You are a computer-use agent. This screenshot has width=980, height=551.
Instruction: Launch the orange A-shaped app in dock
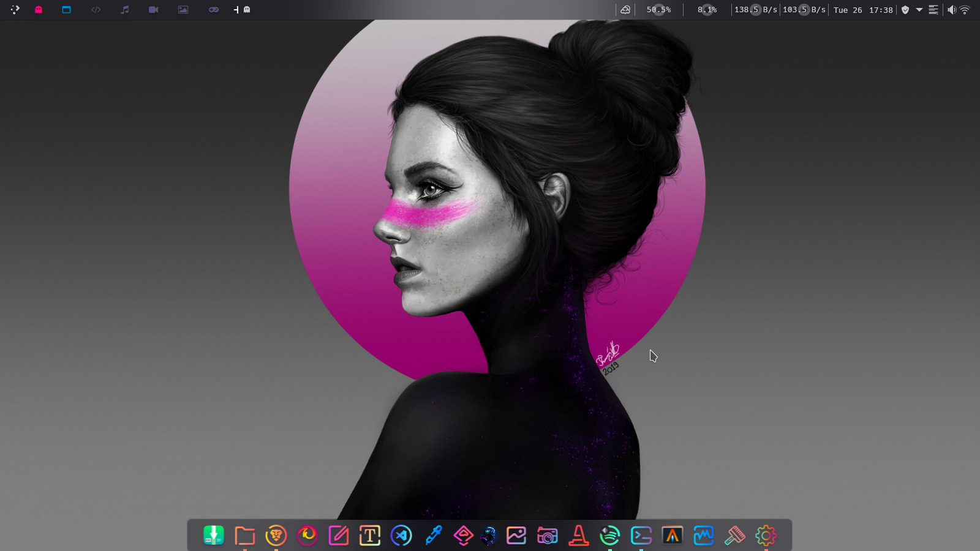pyautogui.click(x=673, y=536)
